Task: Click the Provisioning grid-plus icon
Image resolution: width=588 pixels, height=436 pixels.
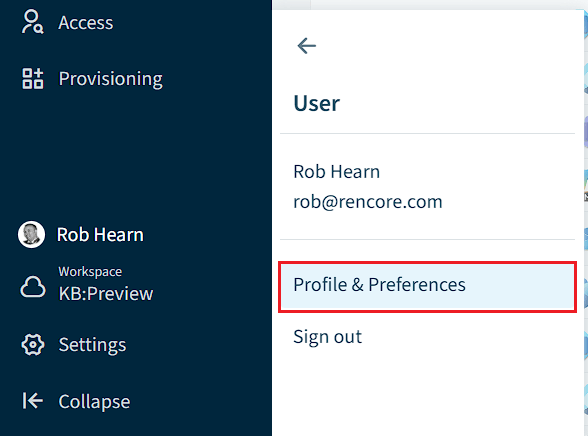Action: (33, 79)
